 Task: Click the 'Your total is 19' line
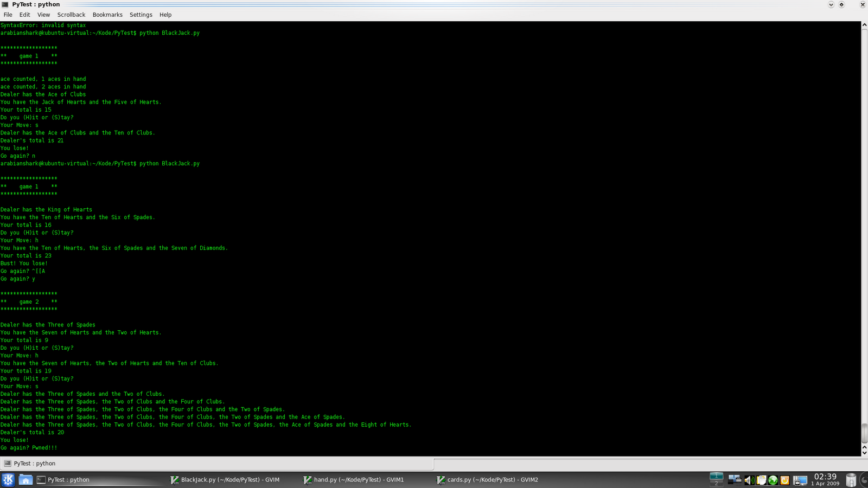coord(26,371)
